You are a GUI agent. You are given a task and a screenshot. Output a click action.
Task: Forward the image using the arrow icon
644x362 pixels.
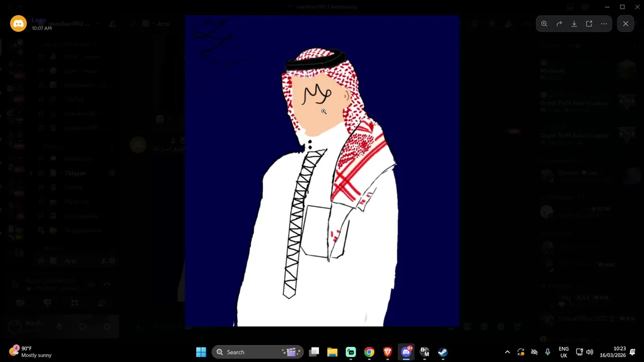coord(559,24)
